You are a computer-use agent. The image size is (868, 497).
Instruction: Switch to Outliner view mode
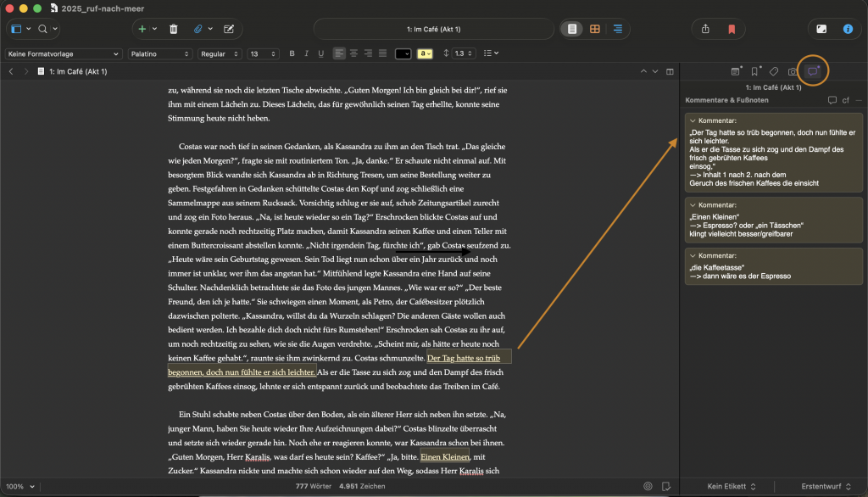coord(617,28)
